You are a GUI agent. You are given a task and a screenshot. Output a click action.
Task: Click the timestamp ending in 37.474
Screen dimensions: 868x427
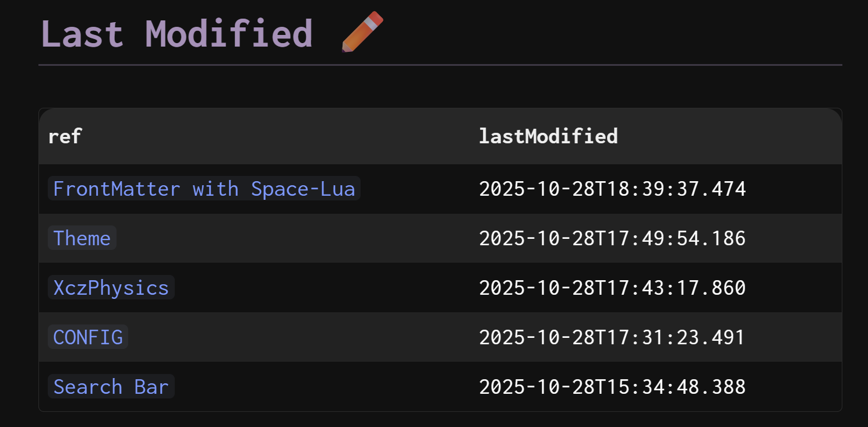(612, 189)
